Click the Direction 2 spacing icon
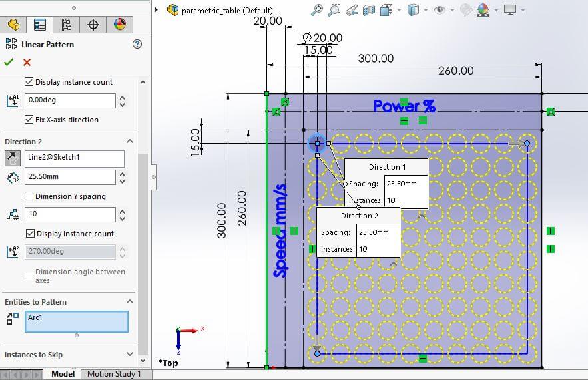 (13, 178)
